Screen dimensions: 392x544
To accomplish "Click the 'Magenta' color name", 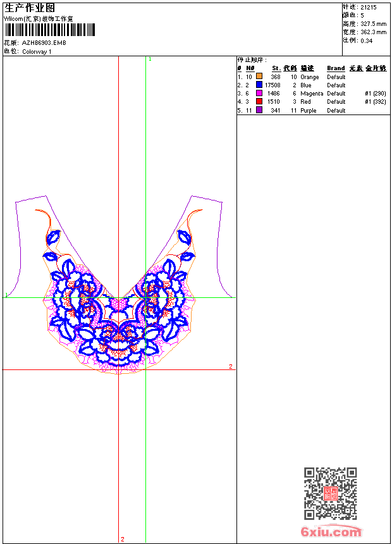I will pyautogui.click(x=312, y=94).
